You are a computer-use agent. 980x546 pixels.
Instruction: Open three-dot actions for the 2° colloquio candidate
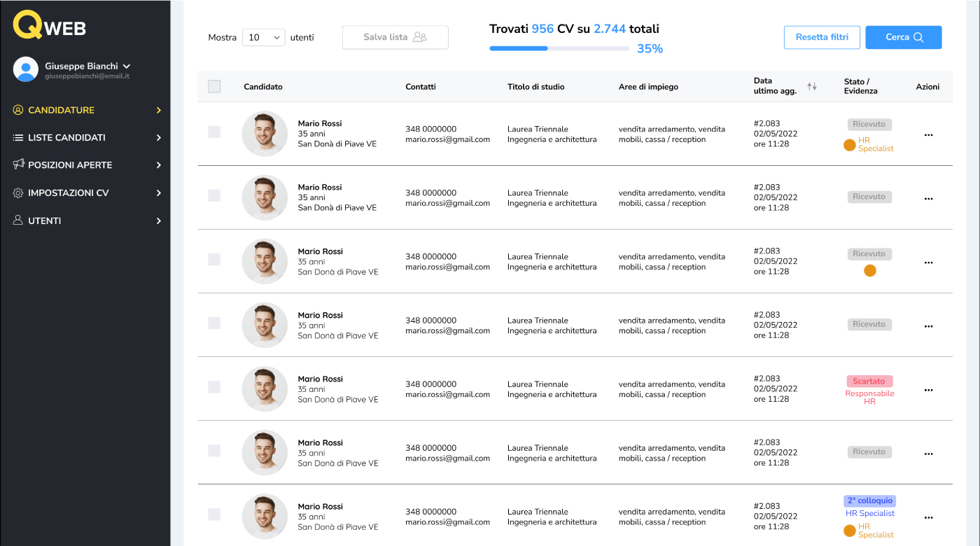928,517
